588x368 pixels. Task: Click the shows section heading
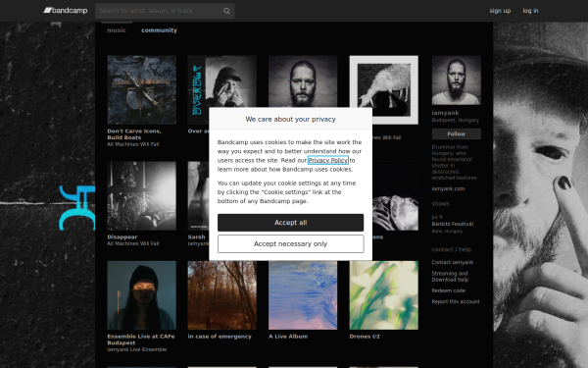click(441, 203)
